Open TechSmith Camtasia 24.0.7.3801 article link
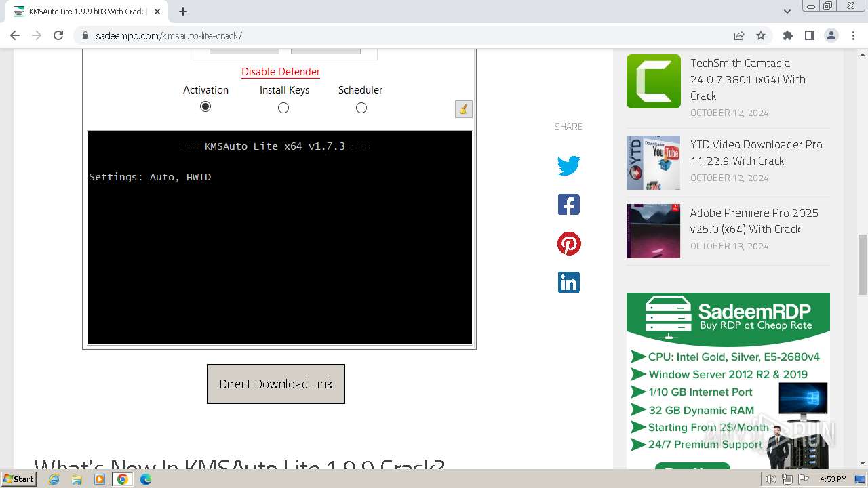This screenshot has width=868, height=488. (748, 79)
